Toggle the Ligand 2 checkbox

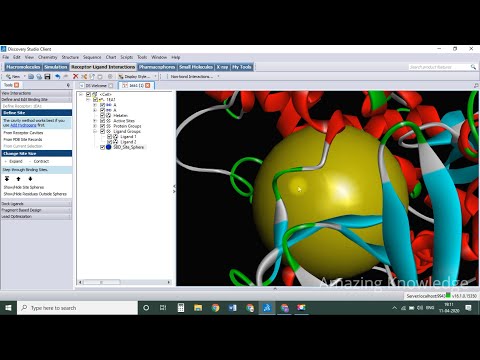coord(109,142)
